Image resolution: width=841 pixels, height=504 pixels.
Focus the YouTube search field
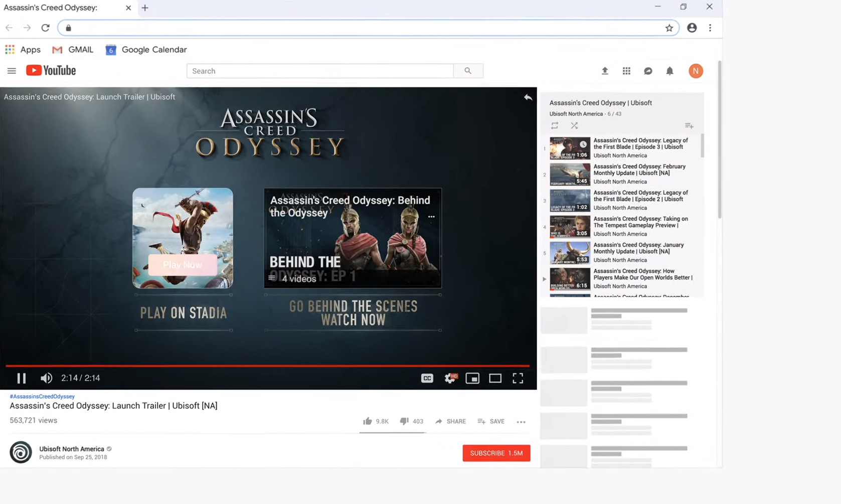coord(320,71)
